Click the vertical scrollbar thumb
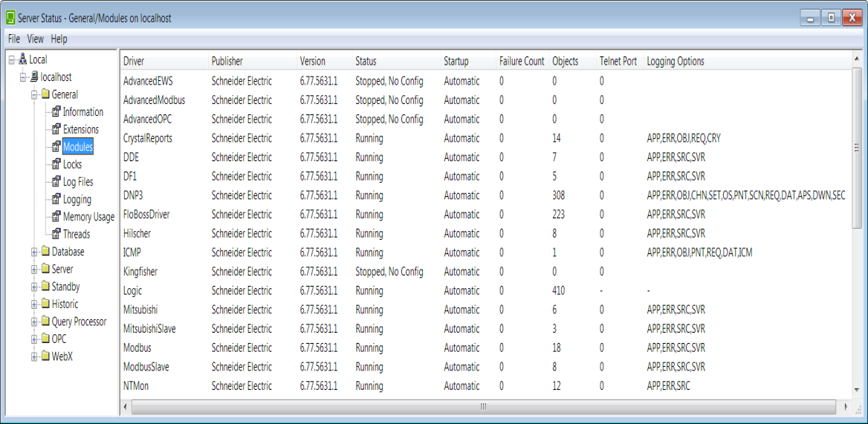Image resolution: width=868 pixels, height=424 pixels. tap(857, 147)
